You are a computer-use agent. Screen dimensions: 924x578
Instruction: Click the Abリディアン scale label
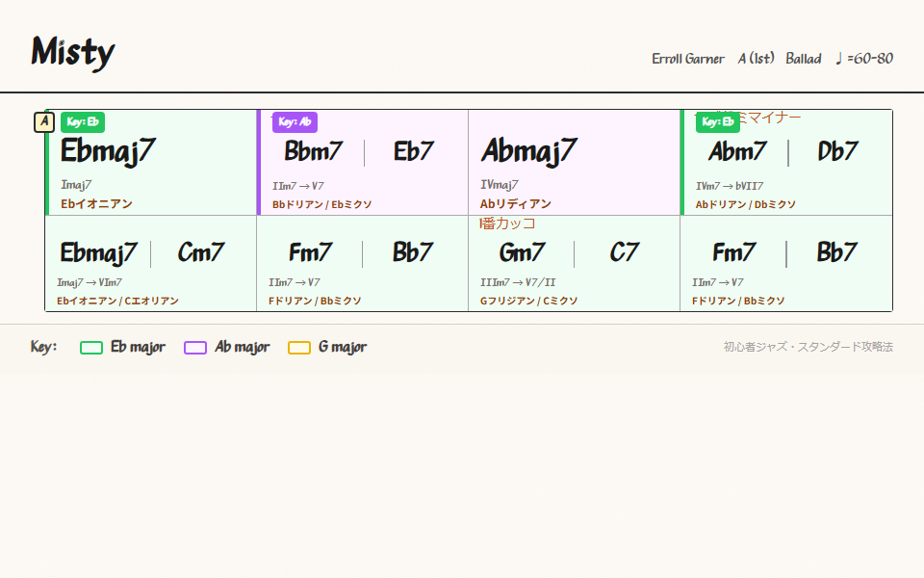click(516, 204)
